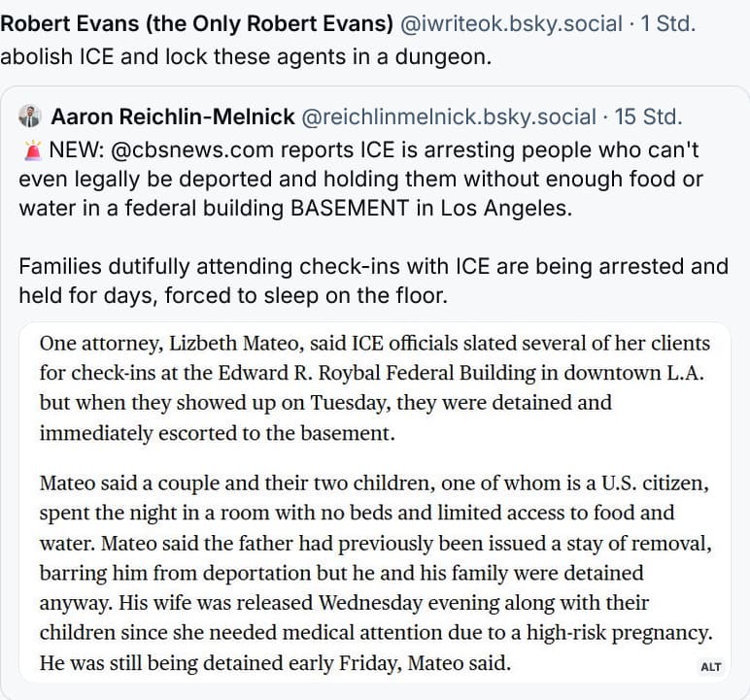Click the "Mateo said a couple" paragraph
This screenshot has width=750, height=700.
(373, 573)
